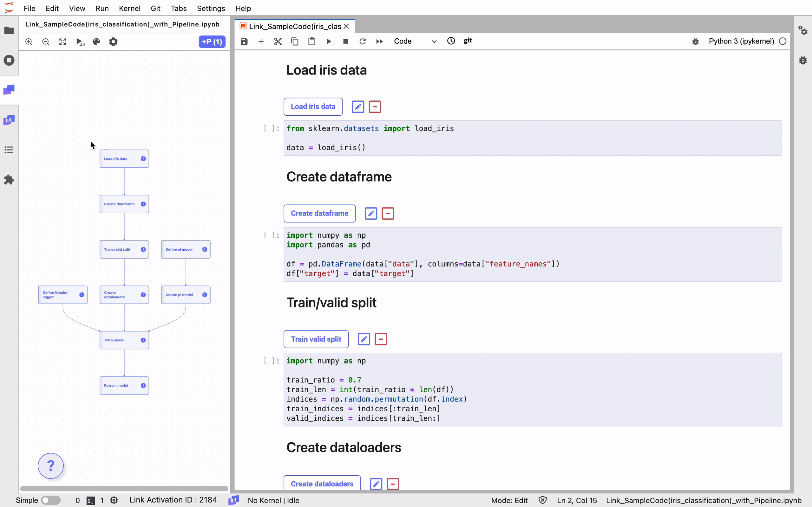Click the Train valid split component button
The height and width of the screenshot is (507, 812).
pos(316,339)
